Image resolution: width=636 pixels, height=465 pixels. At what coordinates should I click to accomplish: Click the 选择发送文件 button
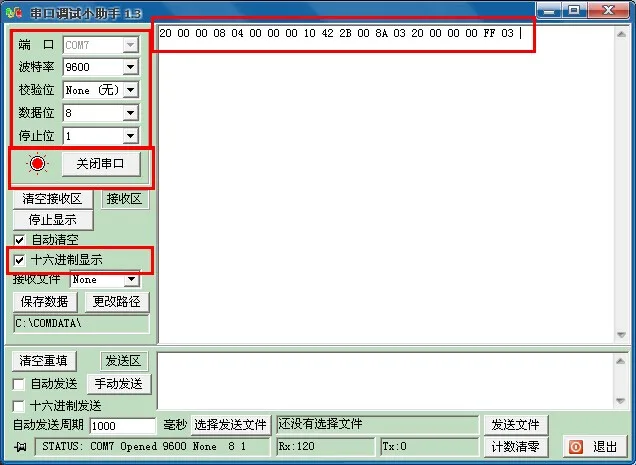tap(230, 425)
